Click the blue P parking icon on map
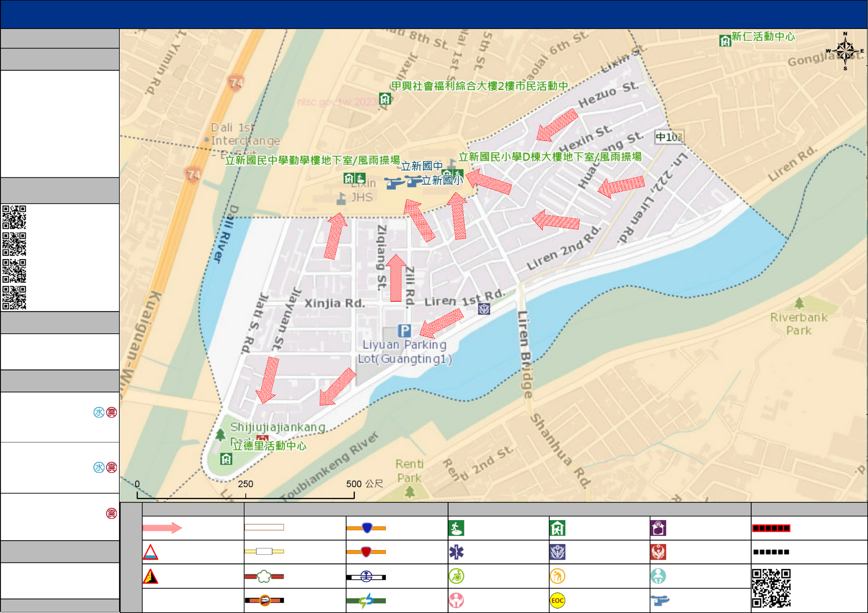 coord(404,331)
